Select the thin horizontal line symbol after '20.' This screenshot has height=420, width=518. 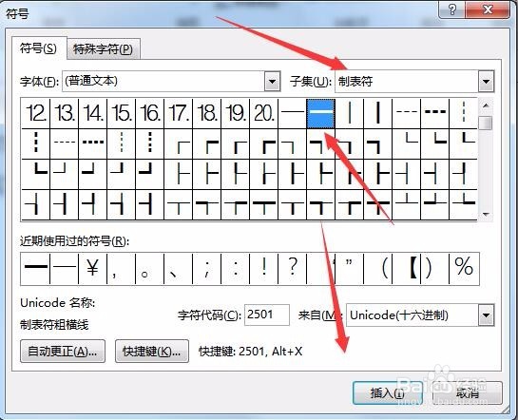(293, 113)
